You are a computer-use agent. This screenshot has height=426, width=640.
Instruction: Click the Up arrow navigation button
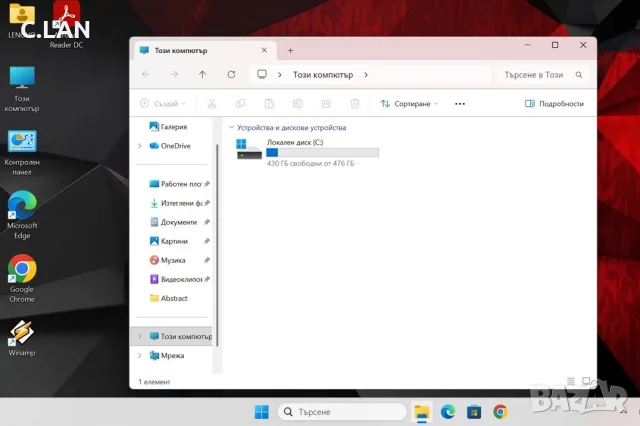click(202, 75)
